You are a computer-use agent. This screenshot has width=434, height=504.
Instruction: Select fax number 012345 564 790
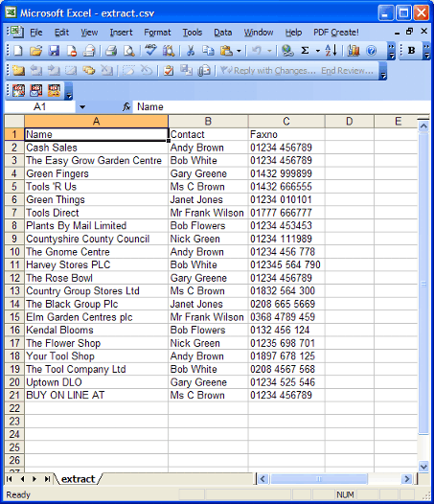(x=286, y=264)
